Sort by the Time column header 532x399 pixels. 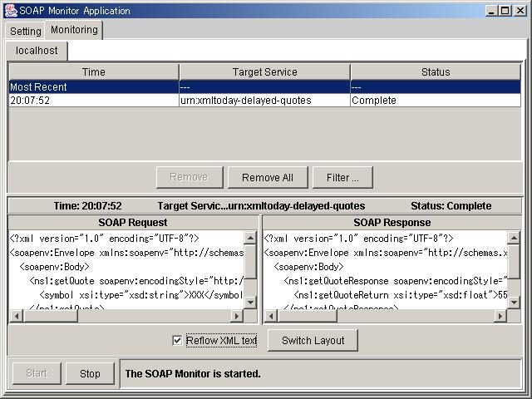coord(93,72)
